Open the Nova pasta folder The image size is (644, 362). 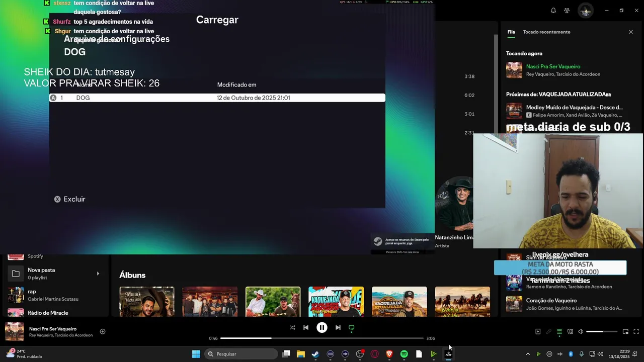click(54, 274)
